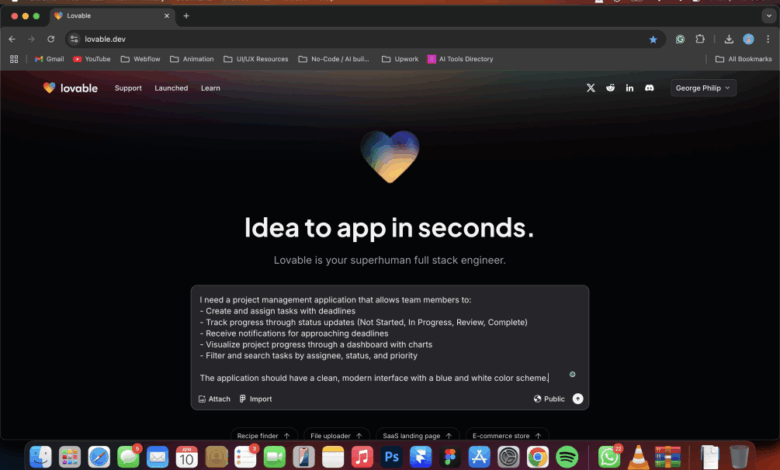Viewport: 780px width, 470px height.
Task: Toggle the Public visibility setting
Action: pyautogui.click(x=549, y=399)
